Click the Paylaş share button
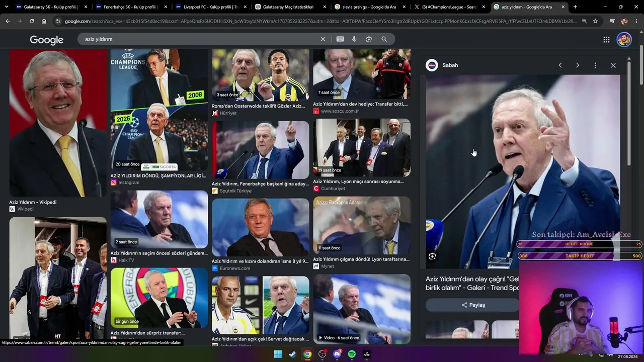Image resolution: width=644 pixels, height=362 pixels. [473, 305]
